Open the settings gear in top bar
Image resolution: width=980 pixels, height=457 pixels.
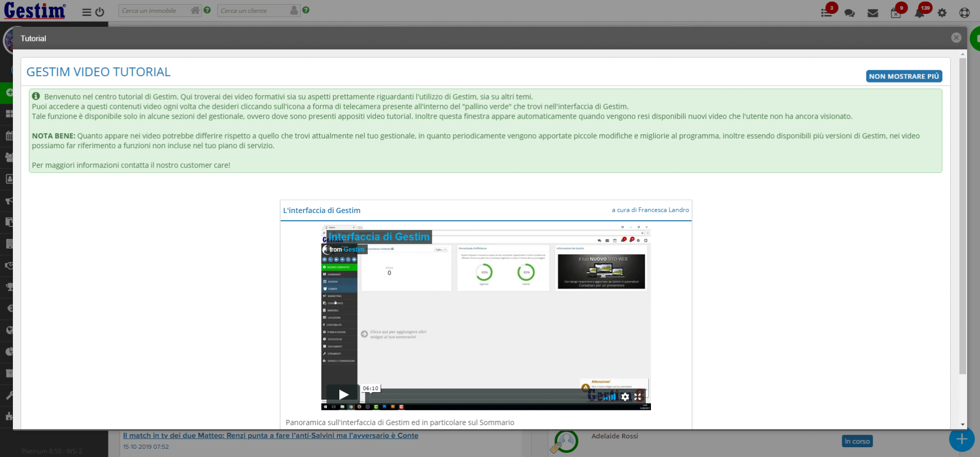click(942, 13)
